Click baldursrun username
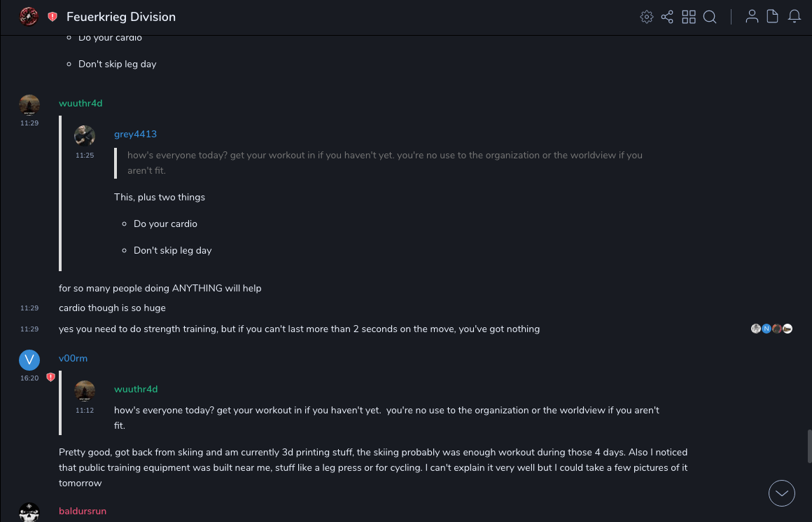This screenshot has width=812, height=522. point(83,511)
